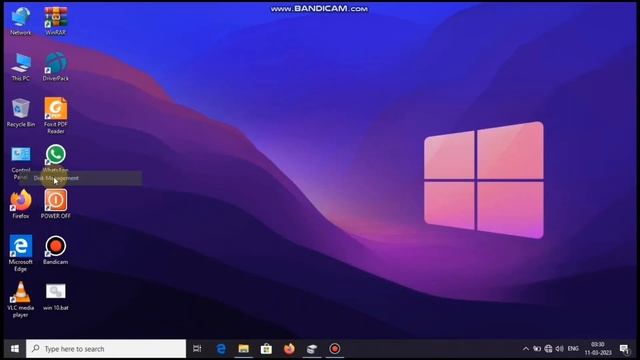The width and height of the screenshot is (640, 360).
Task: Click the ENG language indicator
Action: pyautogui.click(x=573, y=349)
